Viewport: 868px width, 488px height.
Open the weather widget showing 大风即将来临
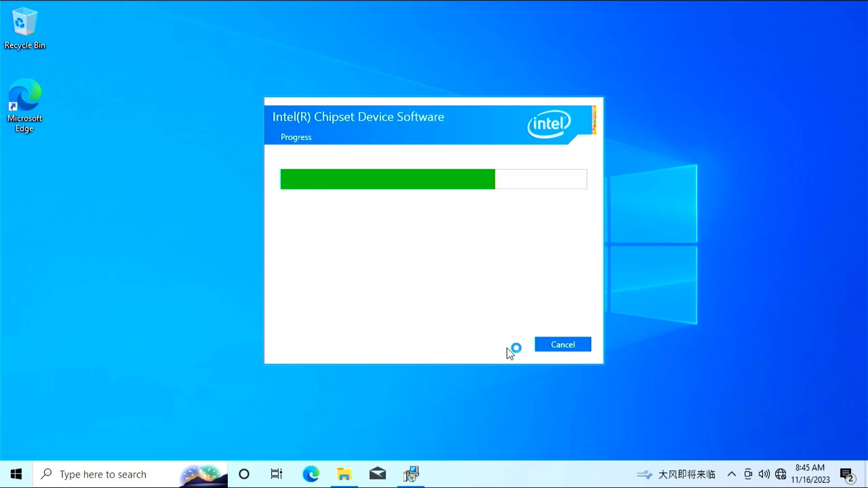coord(676,474)
